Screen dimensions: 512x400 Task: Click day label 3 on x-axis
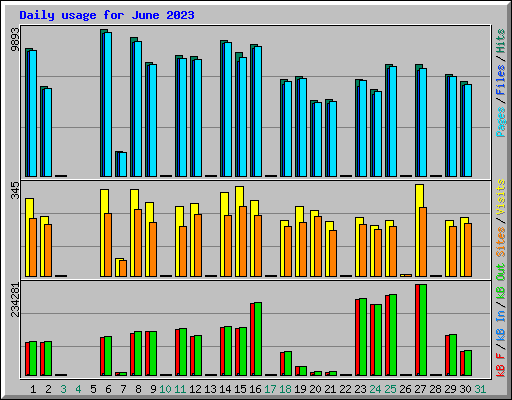(63, 389)
